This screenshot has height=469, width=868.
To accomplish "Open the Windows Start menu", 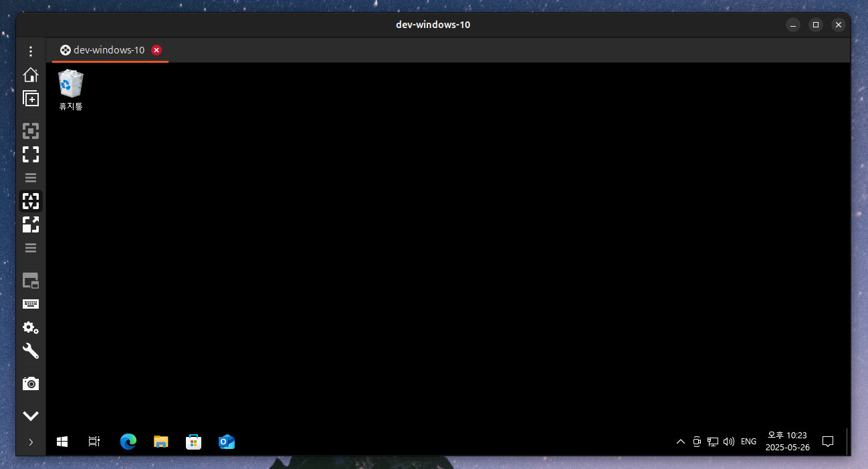I will 62,442.
